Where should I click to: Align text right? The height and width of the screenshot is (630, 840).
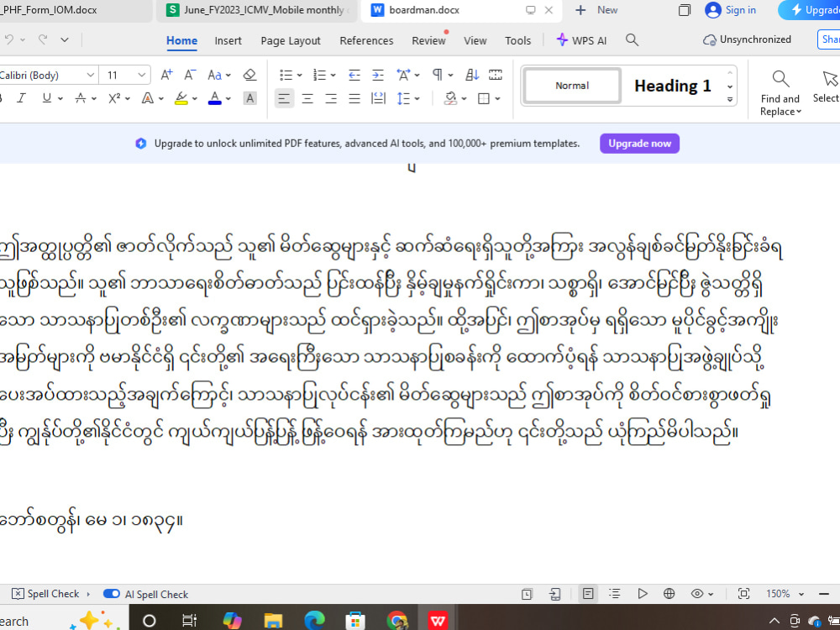(331, 98)
